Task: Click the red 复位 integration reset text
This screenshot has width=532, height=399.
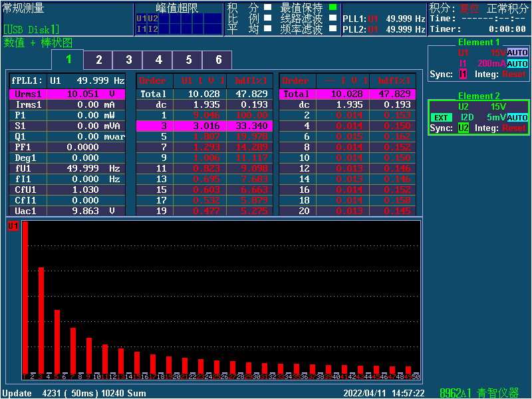Action: coord(469,8)
